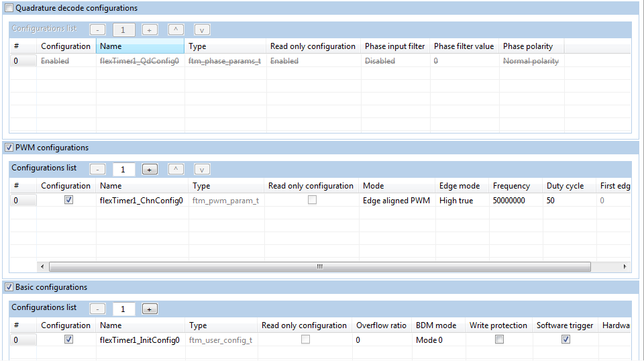Screen dimensions: 644x361
Task: Move PWM configuration down with arrow button
Action: (x=202, y=169)
